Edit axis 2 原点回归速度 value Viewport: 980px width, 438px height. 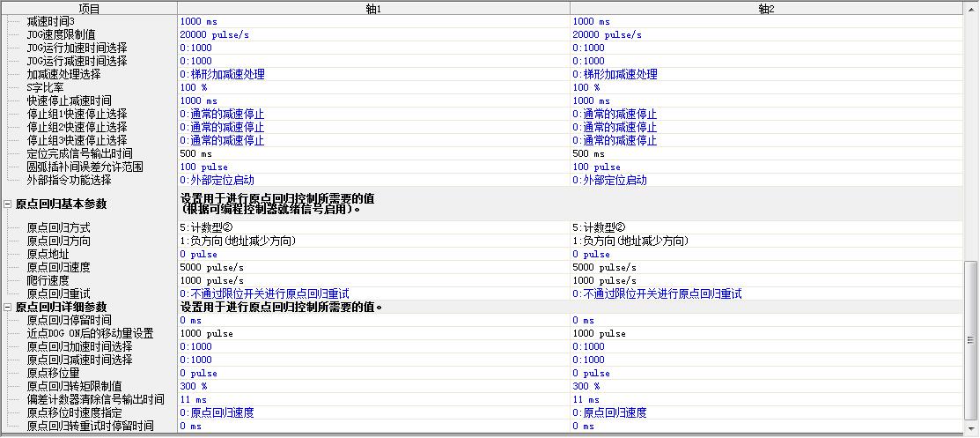[x=605, y=267]
